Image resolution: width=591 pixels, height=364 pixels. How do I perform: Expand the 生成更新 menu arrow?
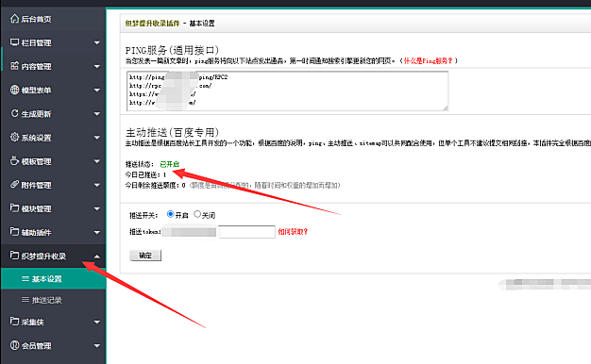[97, 114]
